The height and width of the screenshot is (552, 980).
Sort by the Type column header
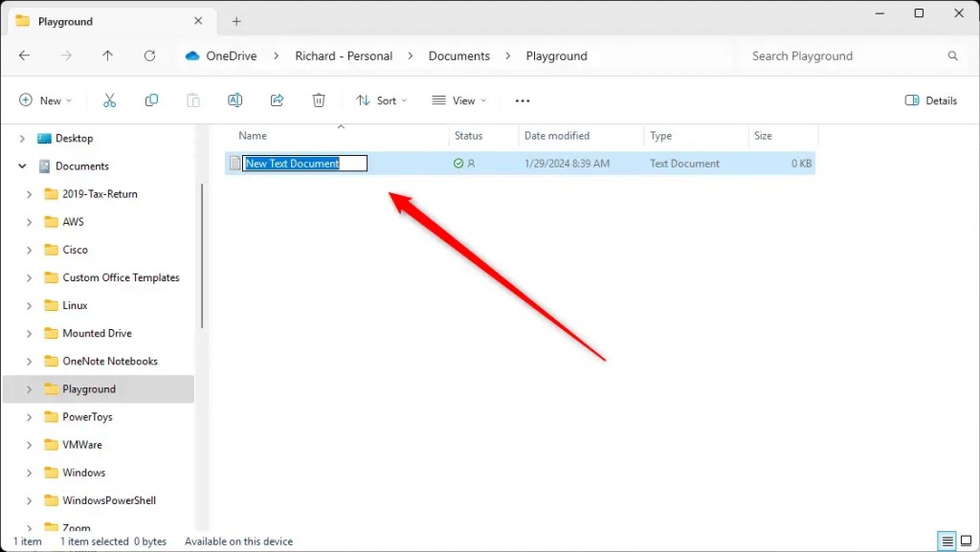coord(660,136)
